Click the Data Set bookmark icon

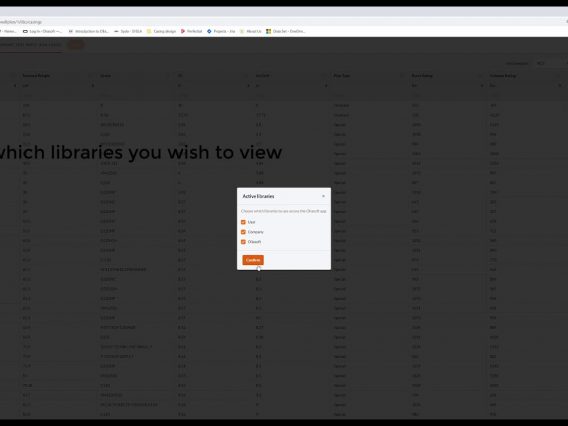coord(268,32)
